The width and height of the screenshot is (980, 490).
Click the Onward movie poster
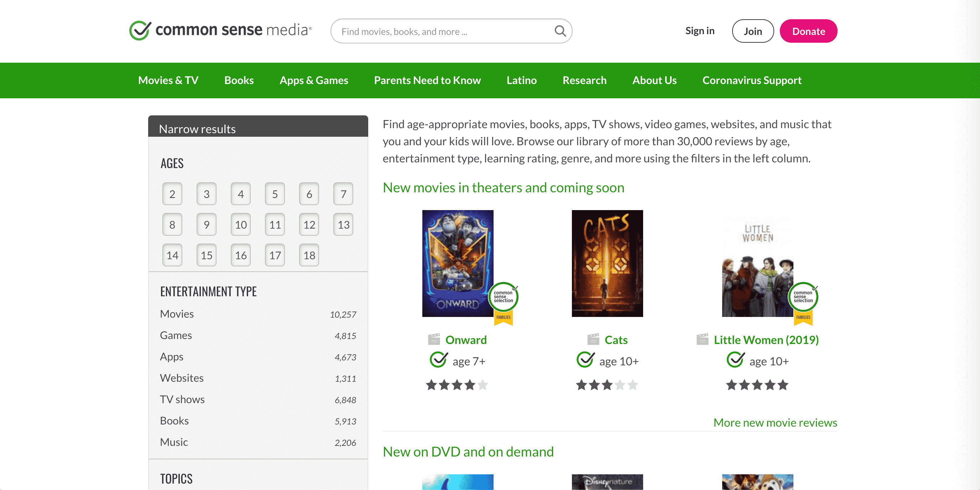pos(458,263)
